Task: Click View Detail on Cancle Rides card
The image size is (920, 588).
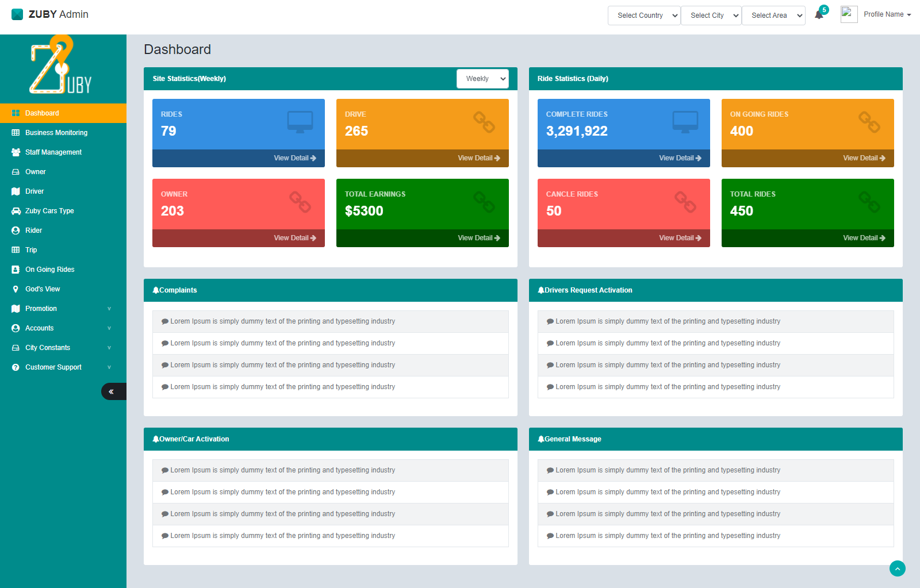Action: point(680,238)
